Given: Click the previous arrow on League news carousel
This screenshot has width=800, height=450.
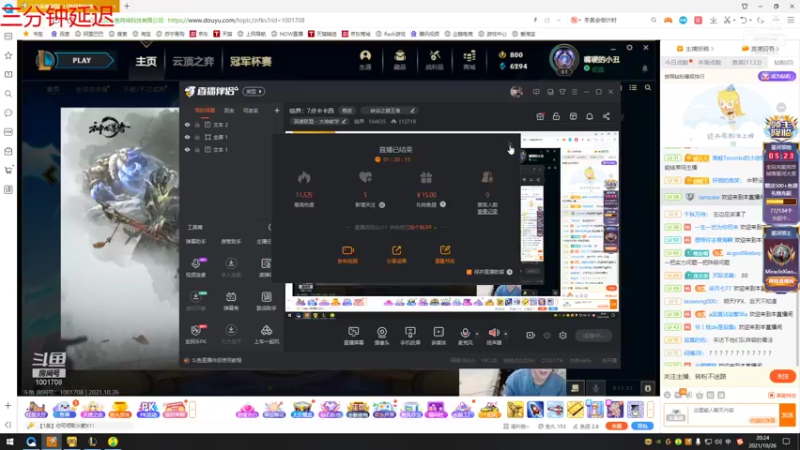Looking at the screenshot, I should [x=50, y=175].
